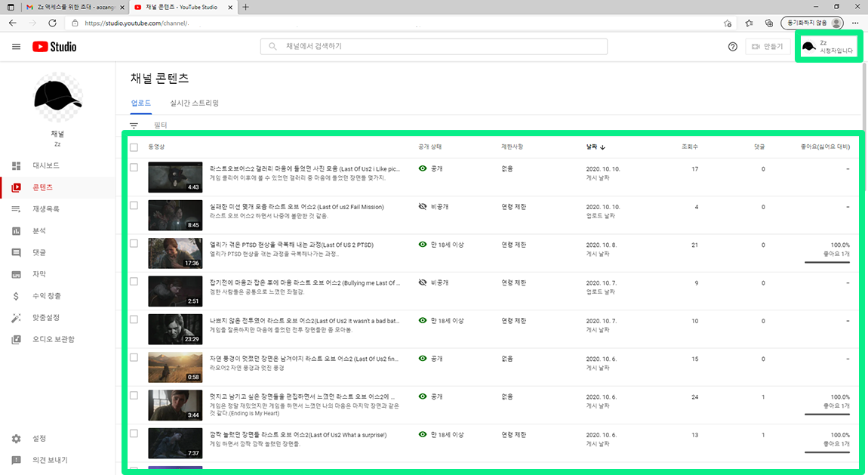
Task: Open video title 깜짝 놀랬던 장면들
Action: (x=298, y=435)
